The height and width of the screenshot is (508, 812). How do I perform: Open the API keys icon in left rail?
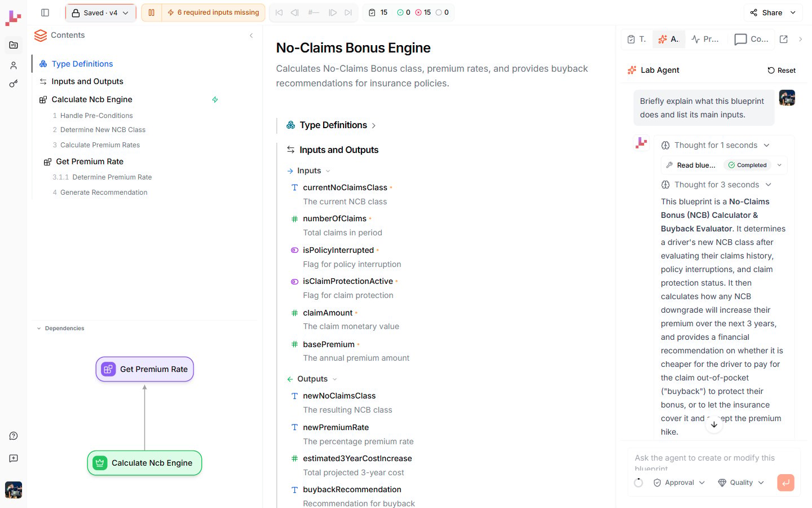click(x=14, y=84)
